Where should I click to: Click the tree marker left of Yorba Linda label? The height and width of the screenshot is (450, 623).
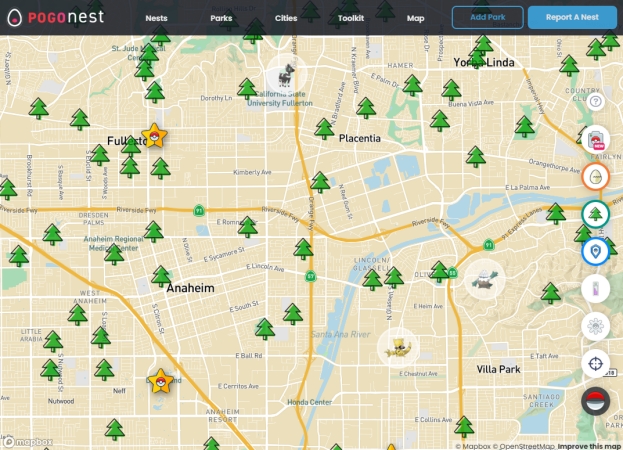tap(477, 59)
